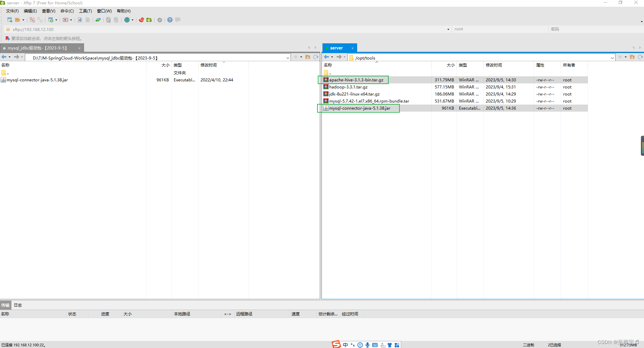
Task: Expand the remote /opt/tools path dropdown
Action: coord(612,58)
